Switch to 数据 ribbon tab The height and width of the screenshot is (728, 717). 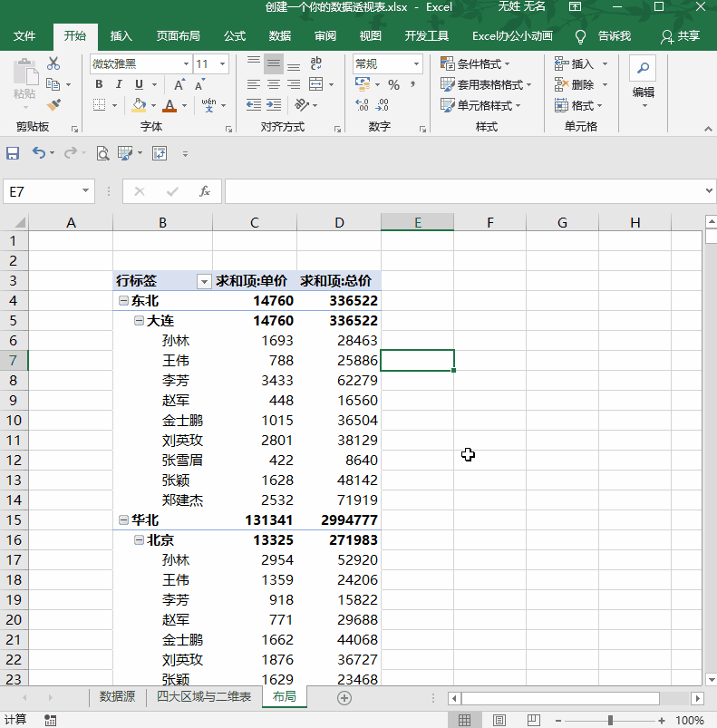(x=280, y=36)
